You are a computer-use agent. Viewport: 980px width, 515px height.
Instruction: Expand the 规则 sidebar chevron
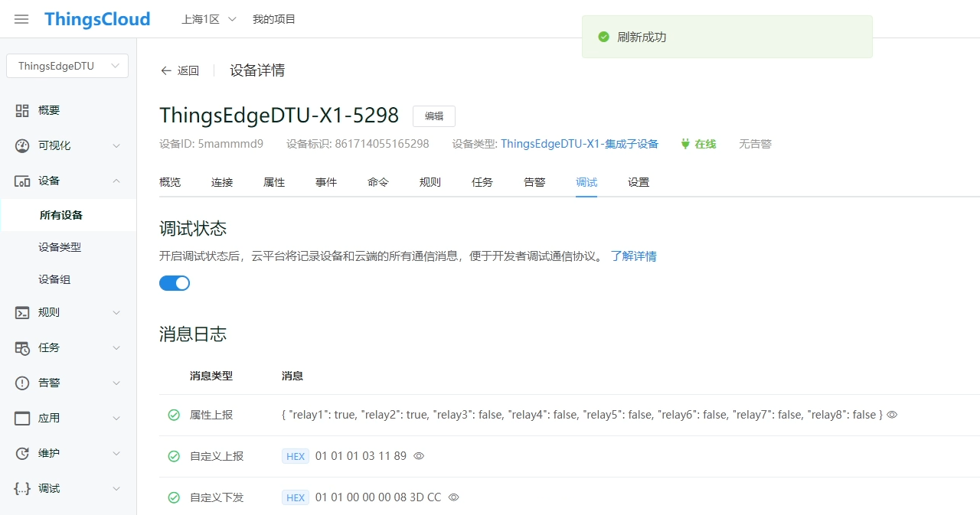116,312
